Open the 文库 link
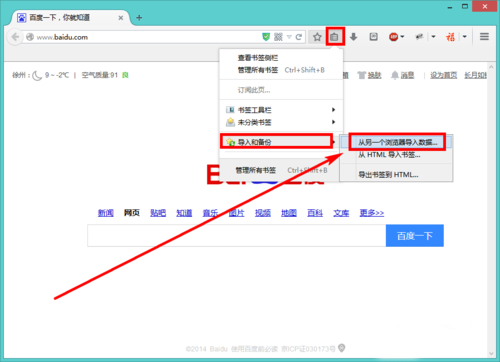Image resolution: width=500 pixels, height=362 pixels. click(x=341, y=213)
